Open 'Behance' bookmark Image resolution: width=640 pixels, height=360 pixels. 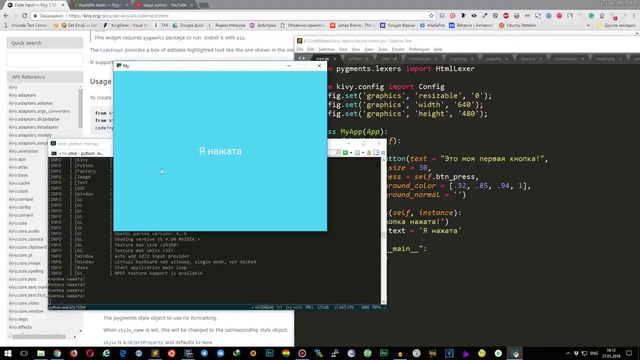(471, 25)
